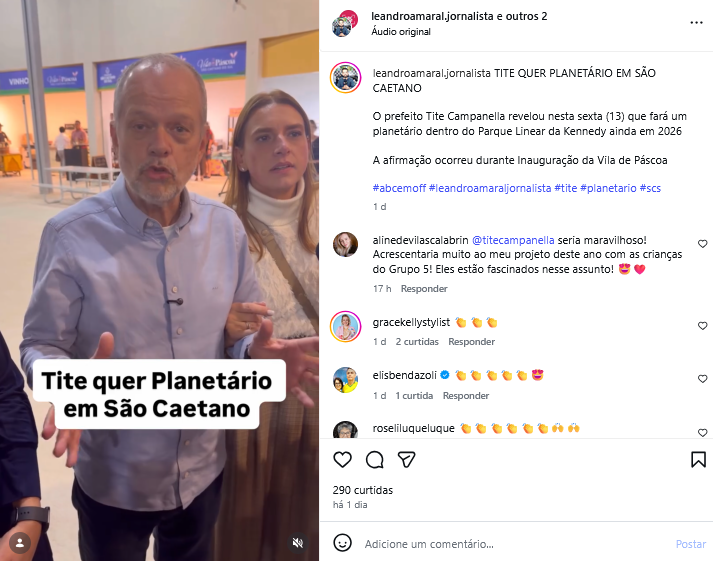This screenshot has height=561, width=713.
Task: Open the emoji picker for comments
Action: (x=342, y=542)
